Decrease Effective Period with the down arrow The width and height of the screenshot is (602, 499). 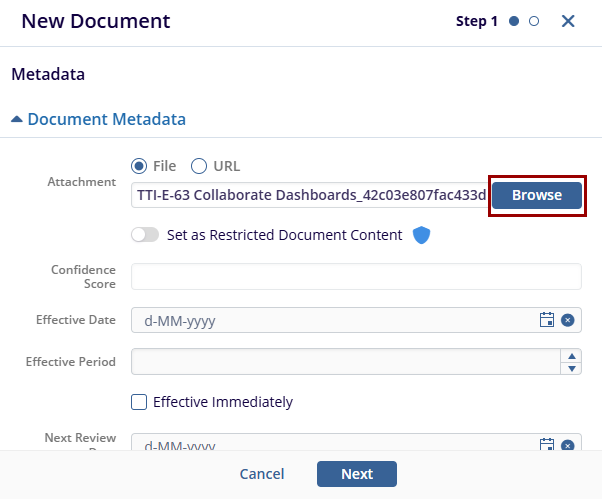point(571,368)
